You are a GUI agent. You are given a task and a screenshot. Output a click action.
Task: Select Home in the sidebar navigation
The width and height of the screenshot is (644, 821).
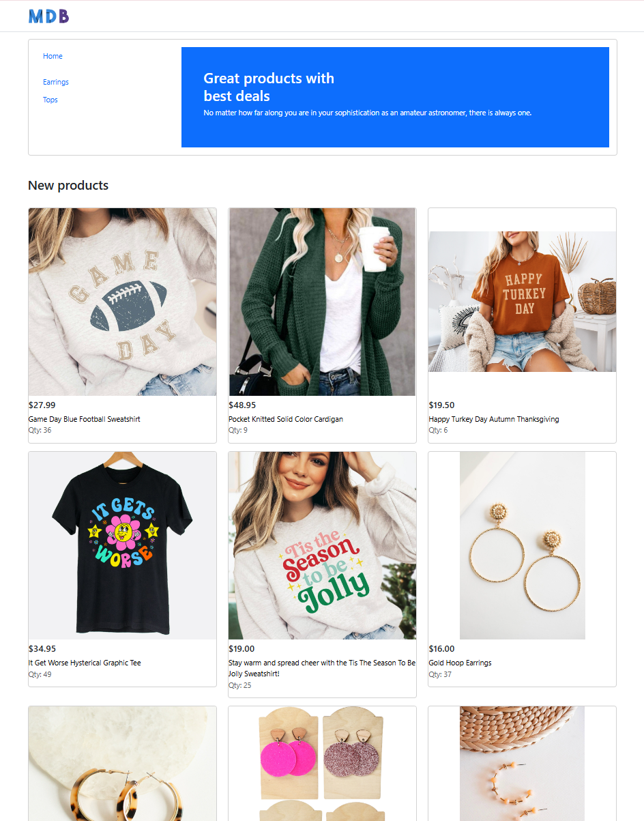(x=53, y=56)
